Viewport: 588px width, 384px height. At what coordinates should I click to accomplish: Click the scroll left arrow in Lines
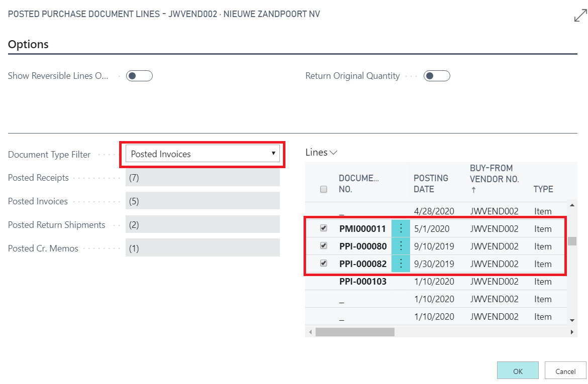coord(310,332)
